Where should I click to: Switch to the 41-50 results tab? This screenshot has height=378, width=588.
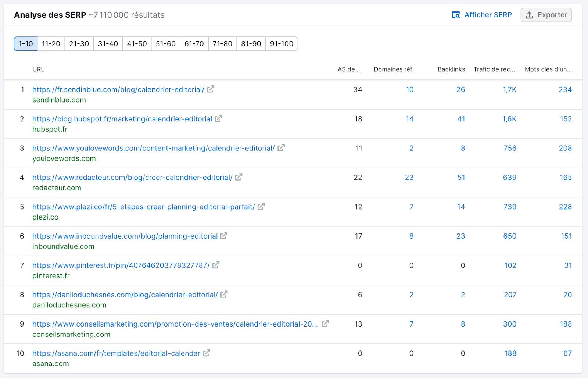point(137,44)
